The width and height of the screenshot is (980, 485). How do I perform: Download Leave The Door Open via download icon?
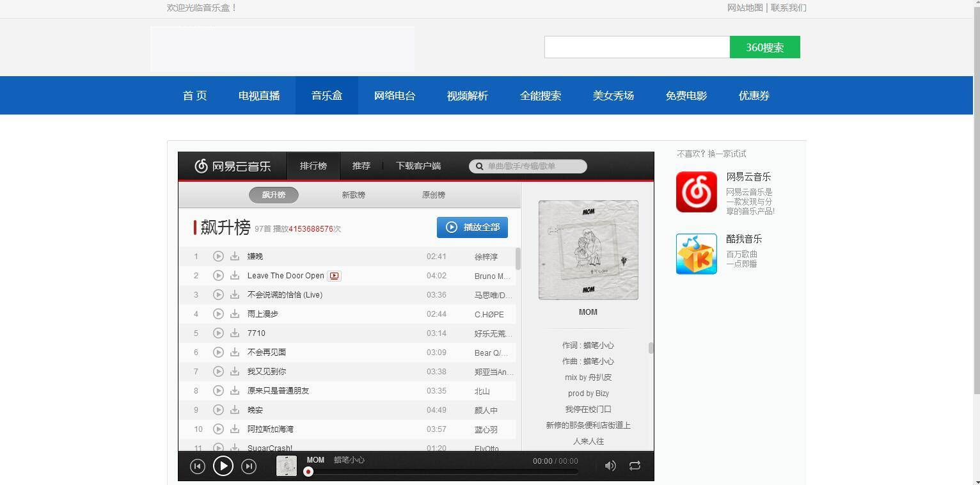235,275
